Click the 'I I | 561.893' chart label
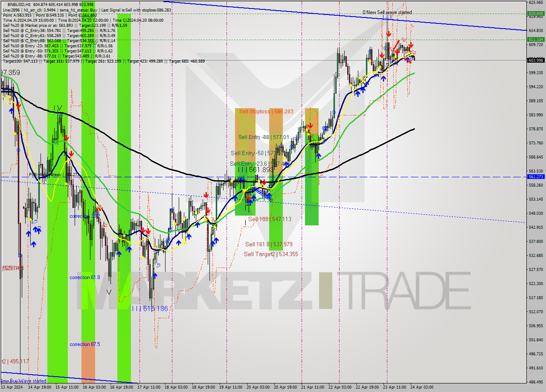 [256, 170]
